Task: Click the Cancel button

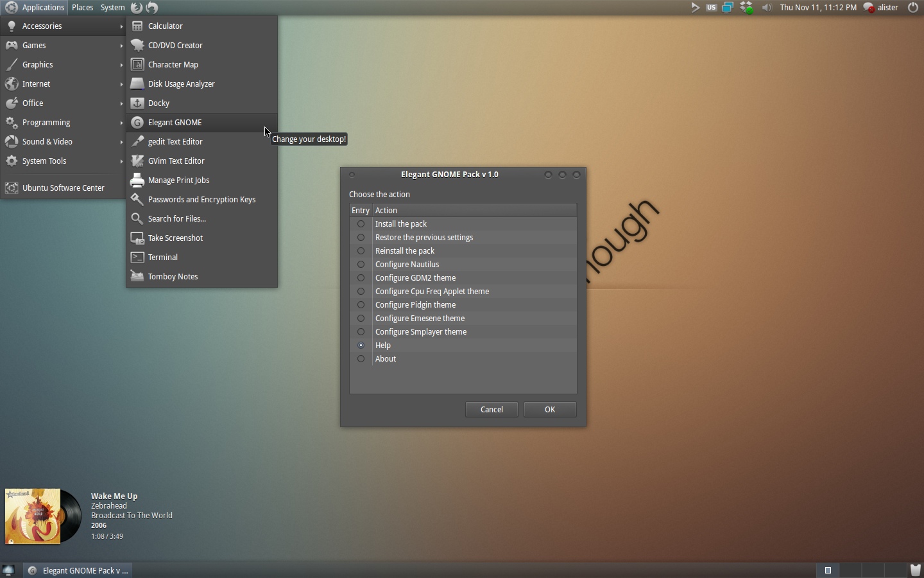Action: click(x=492, y=410)
